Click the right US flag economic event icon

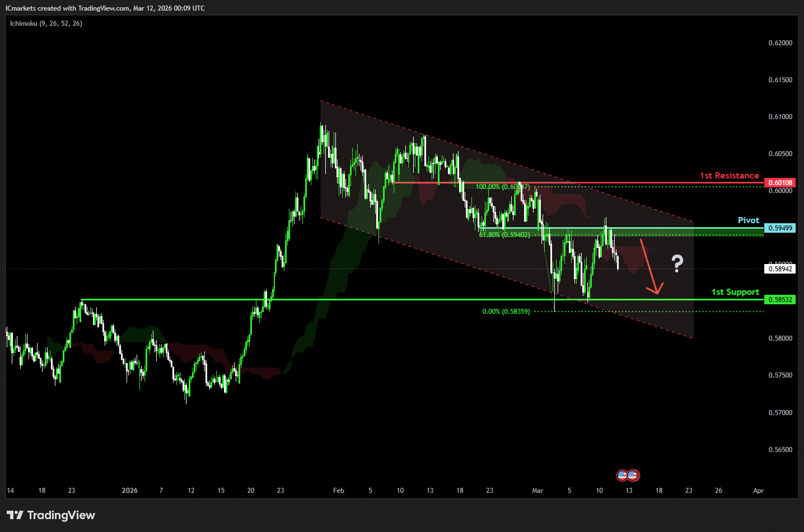633,475
